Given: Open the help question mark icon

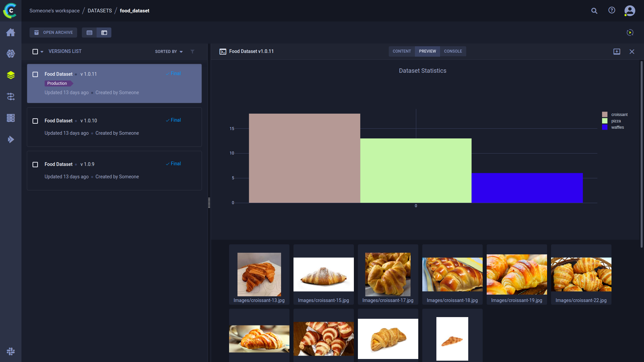Looking at the screenshot, I should point(612,10).
